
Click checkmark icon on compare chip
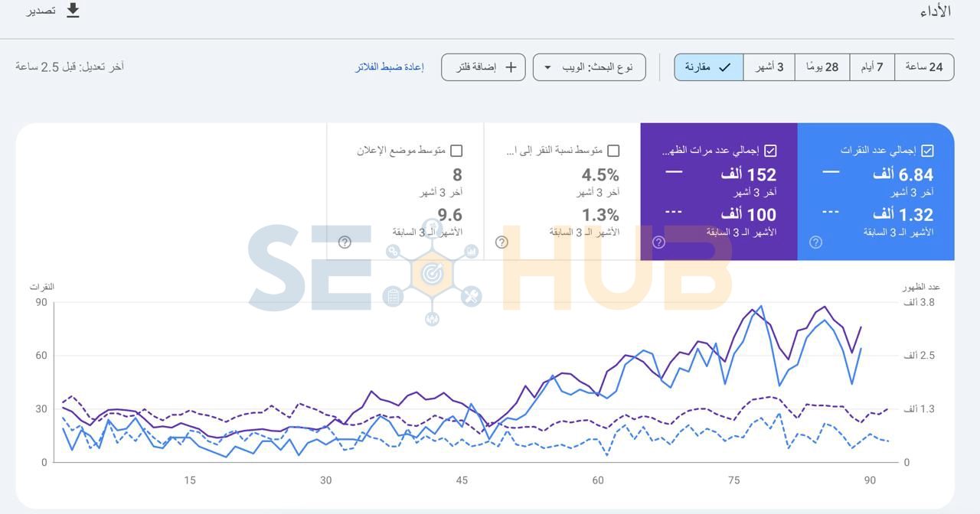pos(724,67)
